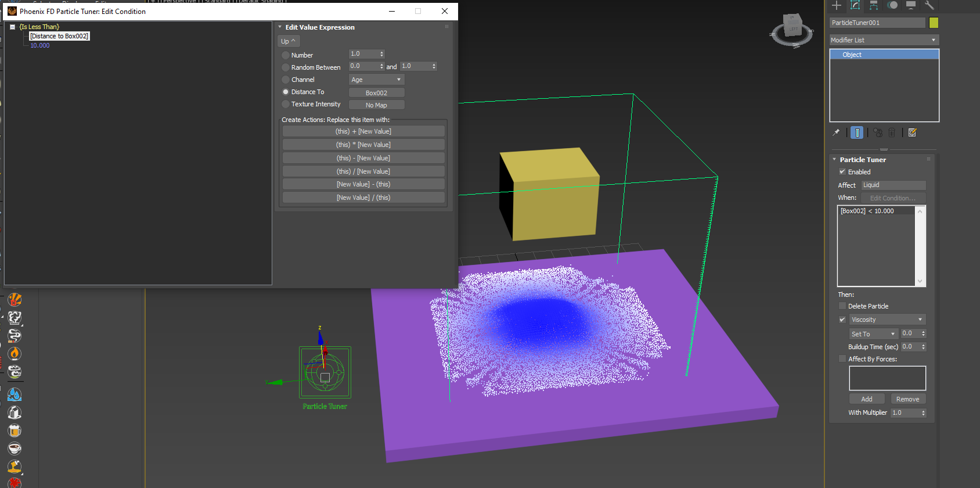This screenshot has height=488, width=980.
Task: Click the object color swatch
Action: 934,23
